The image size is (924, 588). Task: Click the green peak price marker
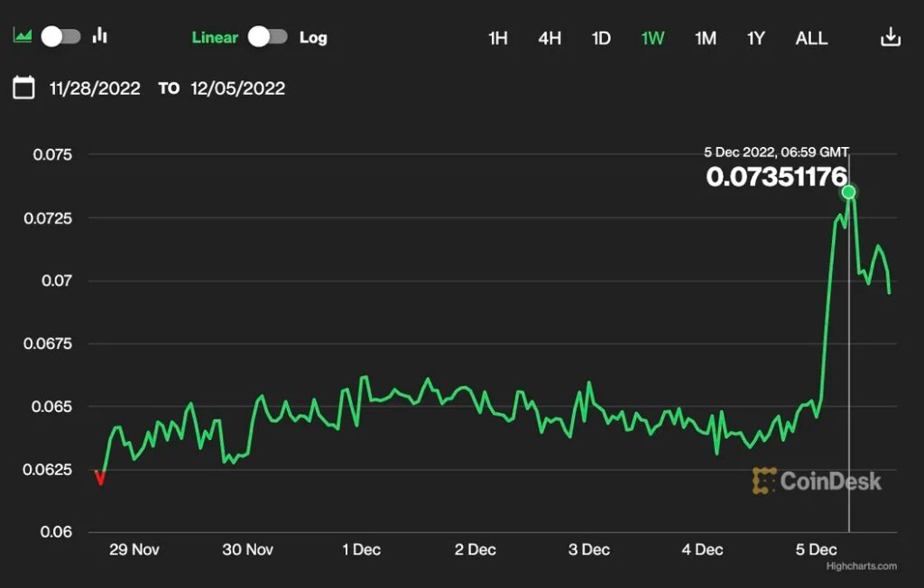click(x=848, y=192)
